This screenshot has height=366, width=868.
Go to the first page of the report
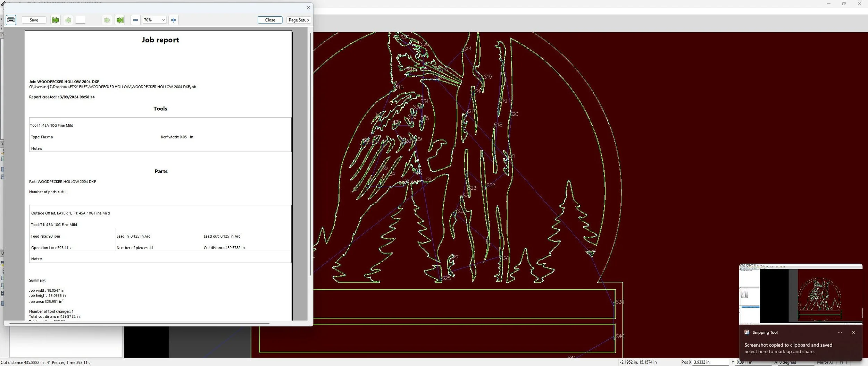[55, 20]
